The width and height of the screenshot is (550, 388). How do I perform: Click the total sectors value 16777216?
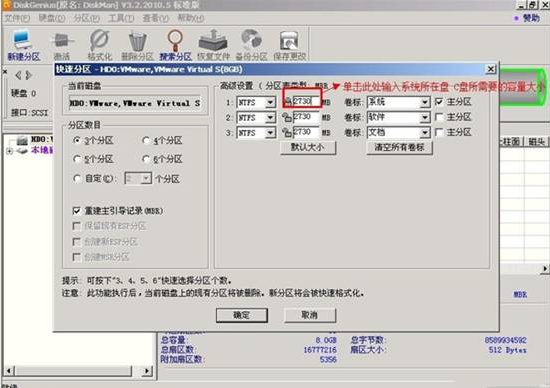(320, 350)
